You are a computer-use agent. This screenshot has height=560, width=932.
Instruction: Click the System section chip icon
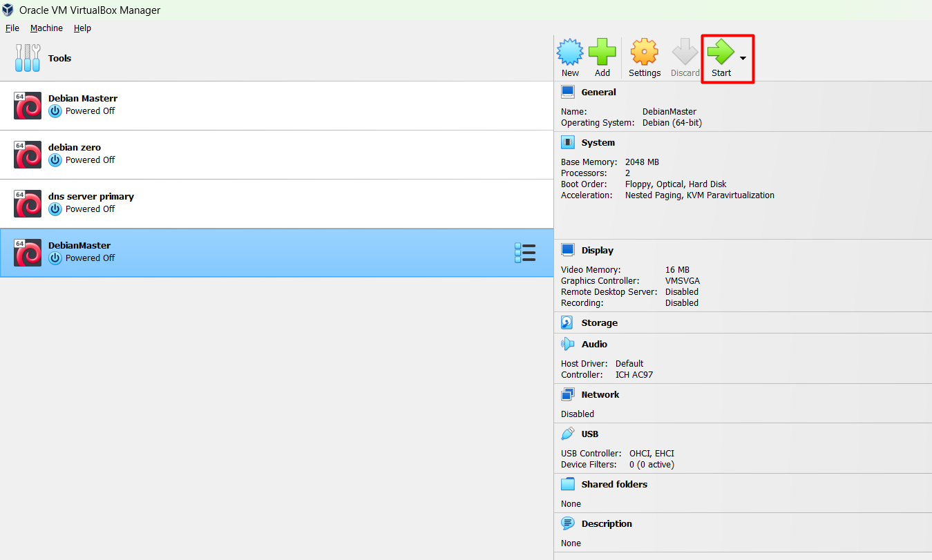pos(568,142)
